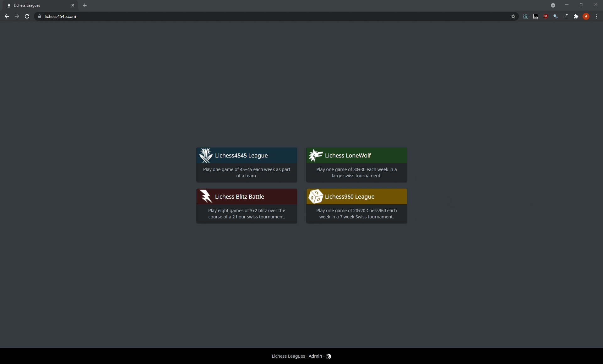Open the red R profile avatar

[586, 16]
